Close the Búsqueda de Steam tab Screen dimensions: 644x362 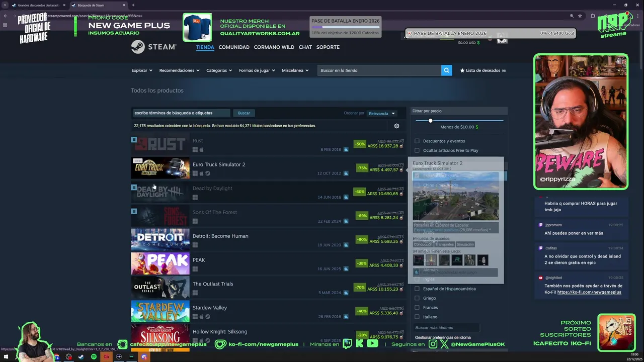click(x=124, y=5)
